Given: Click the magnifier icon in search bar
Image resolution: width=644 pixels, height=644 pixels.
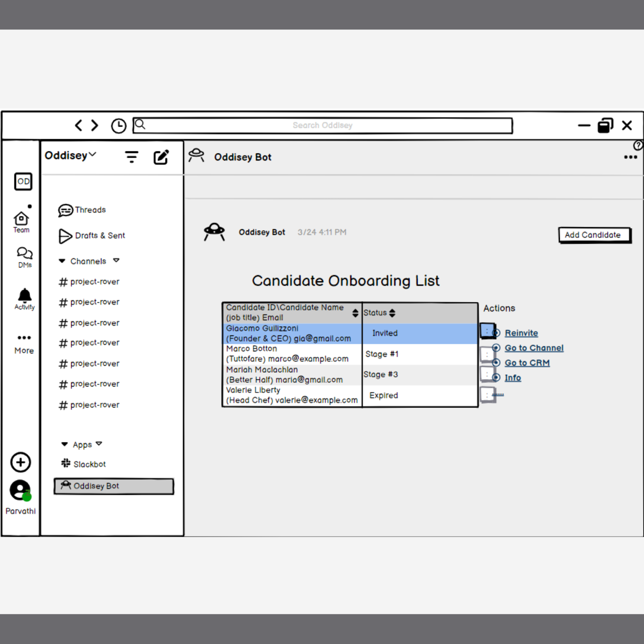Looking at the screenshot, I should [140, 124].
